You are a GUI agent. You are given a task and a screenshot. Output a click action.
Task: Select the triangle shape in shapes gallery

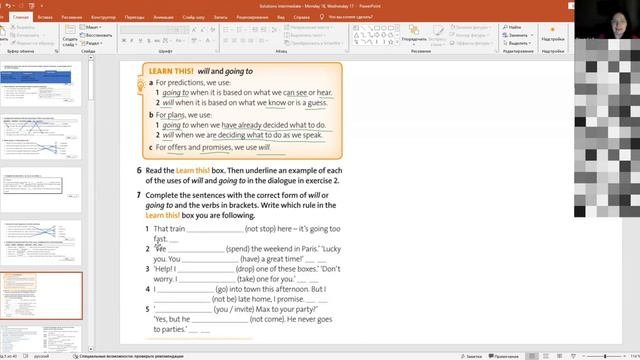pyautogui.click(x=356, y=35)
